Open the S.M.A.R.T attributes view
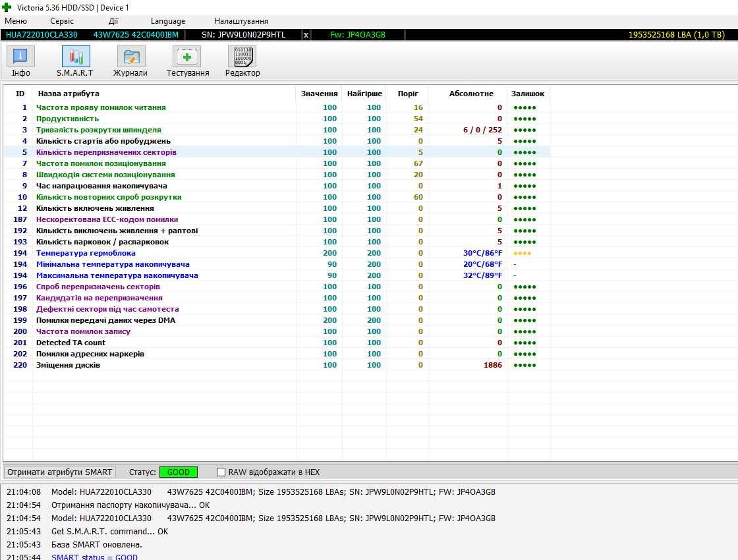The height and width of the screenshot is (560, 738). coord(75,61)
